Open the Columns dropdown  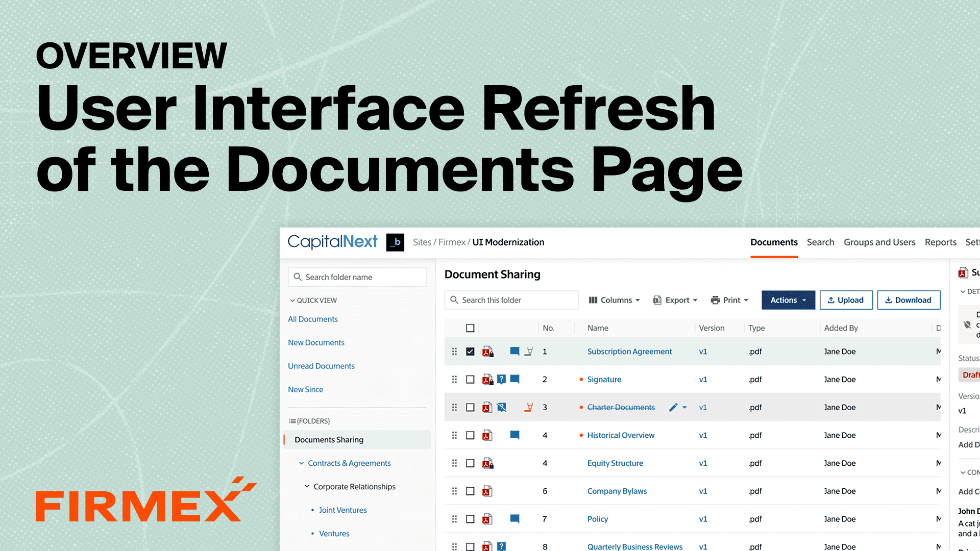tap(614, 300)
